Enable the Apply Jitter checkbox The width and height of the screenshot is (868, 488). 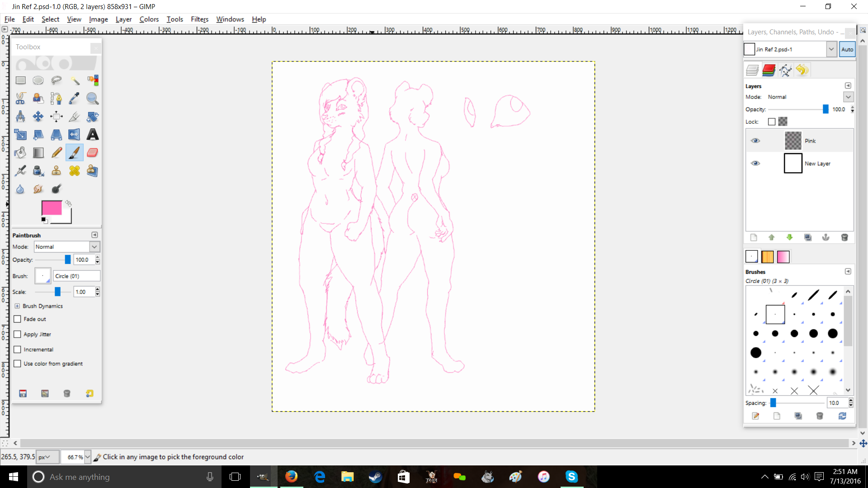click(x=18, y=334)
